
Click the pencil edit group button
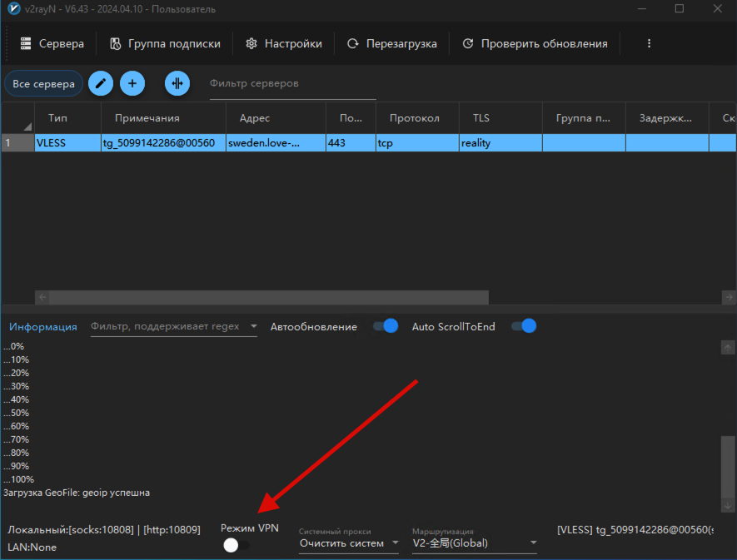pos(101,83)
